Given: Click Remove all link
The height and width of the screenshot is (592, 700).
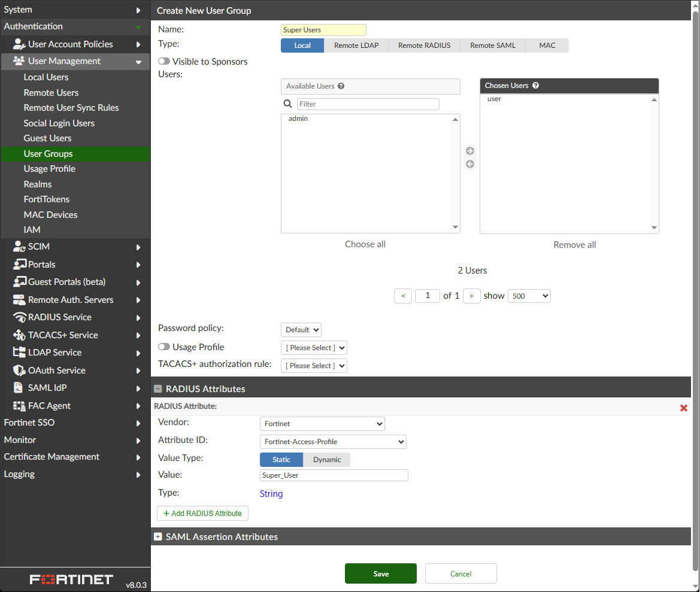Looking at the screenshot, I should point(575,244).
